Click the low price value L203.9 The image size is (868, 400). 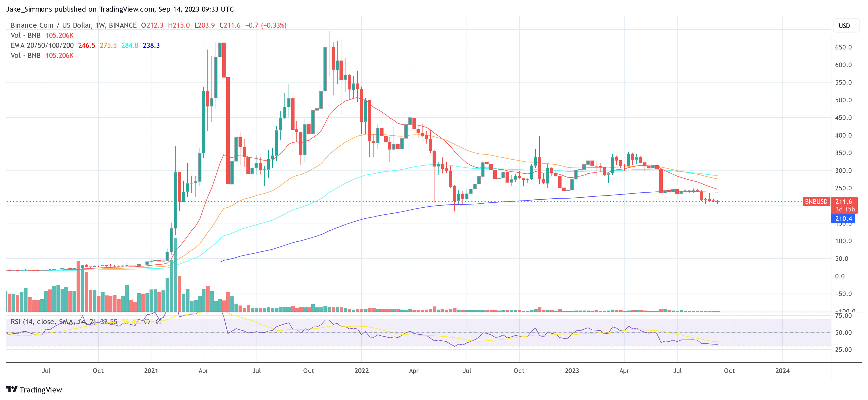(205, 25)
